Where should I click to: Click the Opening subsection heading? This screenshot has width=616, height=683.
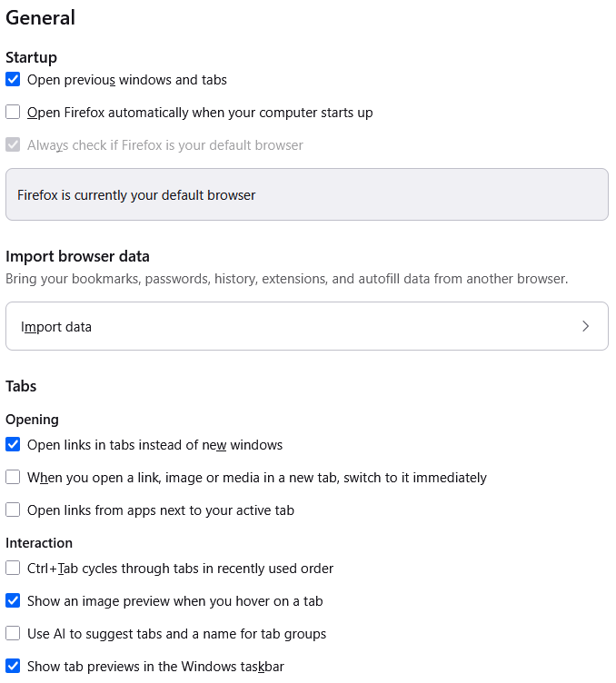[x=32, y=420]
